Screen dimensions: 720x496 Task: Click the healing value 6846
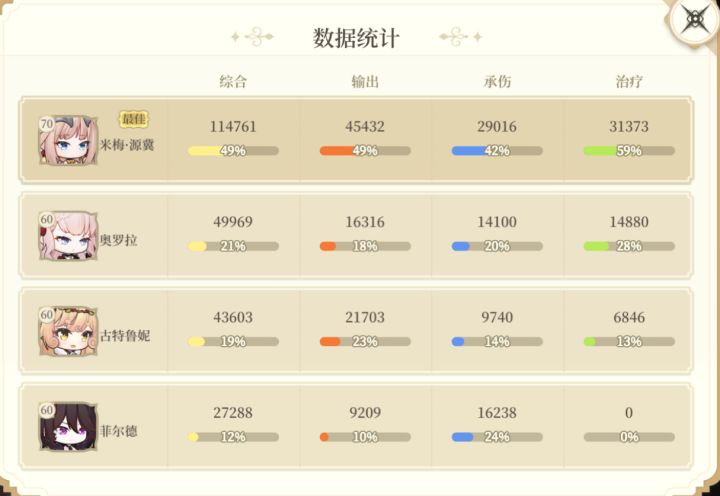[x=629, y=317]
